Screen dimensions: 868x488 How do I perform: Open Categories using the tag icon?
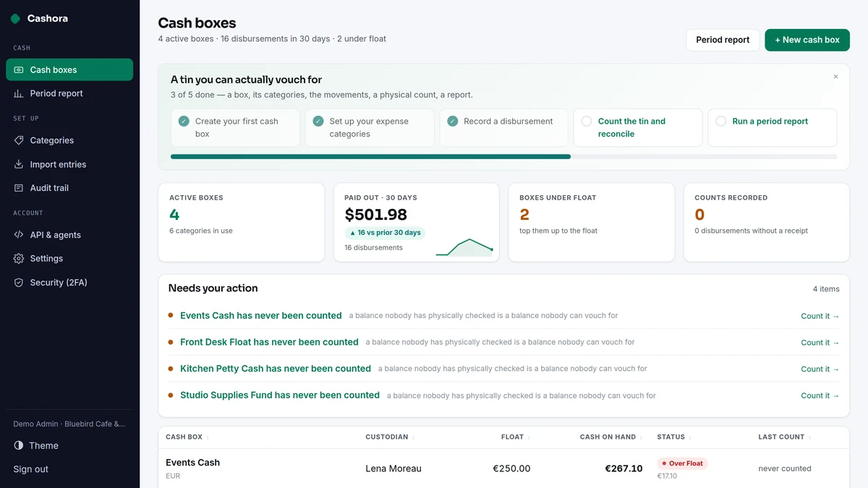19,140
